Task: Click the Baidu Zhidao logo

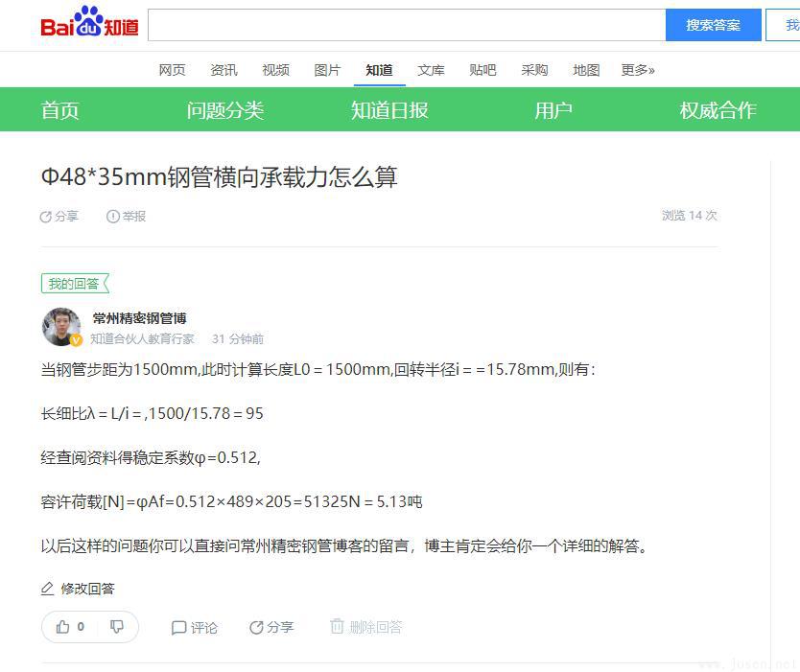Action: point(89,23)
